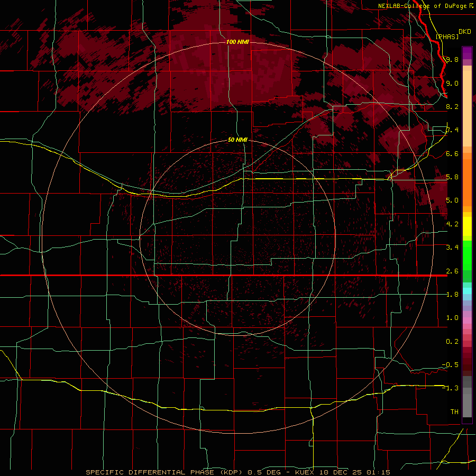
Task: Pick the pink segment of the color scale
Action: pos(467,321)
